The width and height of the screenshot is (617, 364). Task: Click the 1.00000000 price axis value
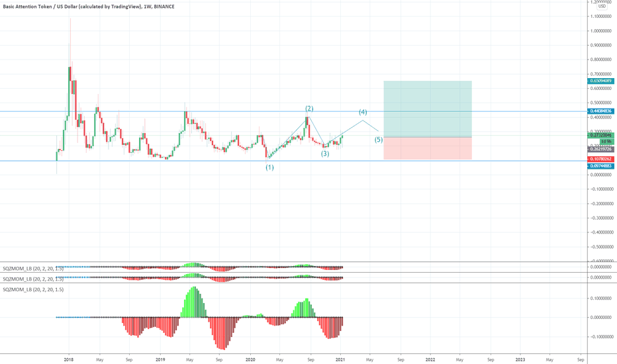601,31
